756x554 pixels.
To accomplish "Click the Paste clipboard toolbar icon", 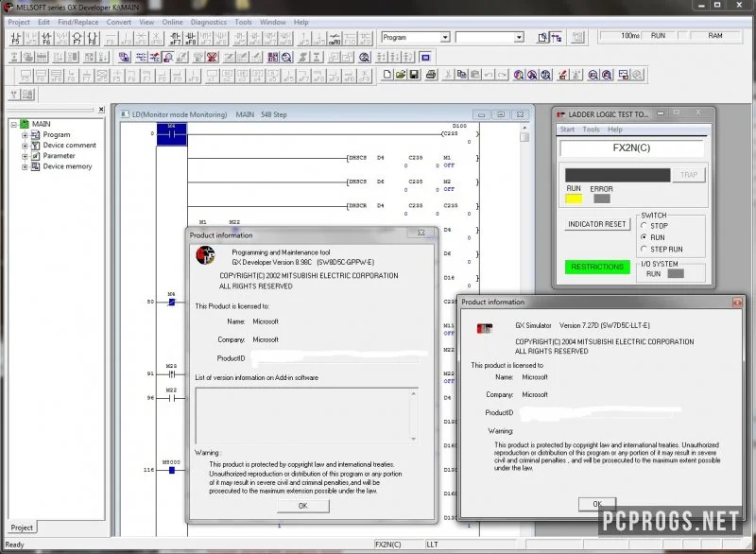I will [x=475, y=75].
